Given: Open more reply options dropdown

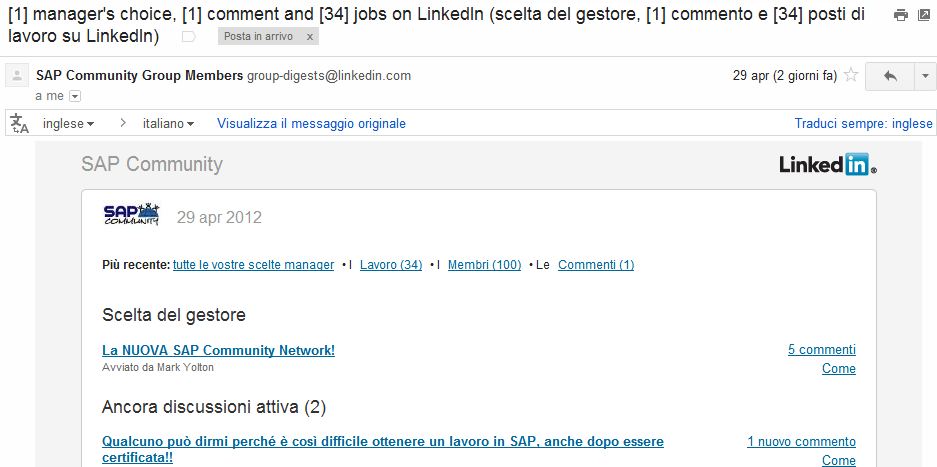Looking at the screenshot, I should point(921,76).
